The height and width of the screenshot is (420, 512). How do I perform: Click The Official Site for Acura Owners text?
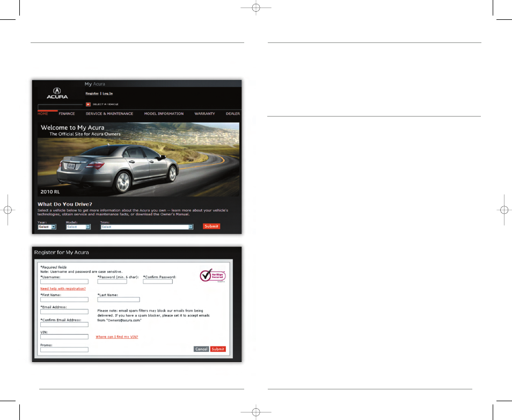coord(85,134)
